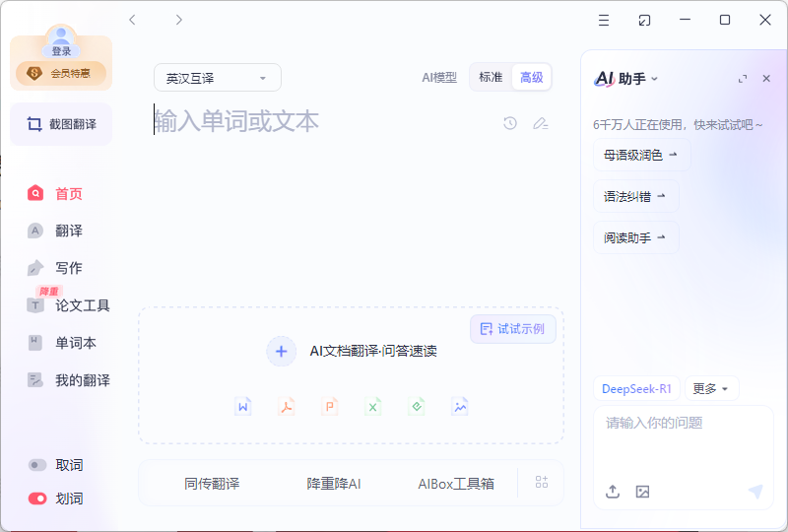
Task: Close the AI assistant panel
Action: point(766,79)
